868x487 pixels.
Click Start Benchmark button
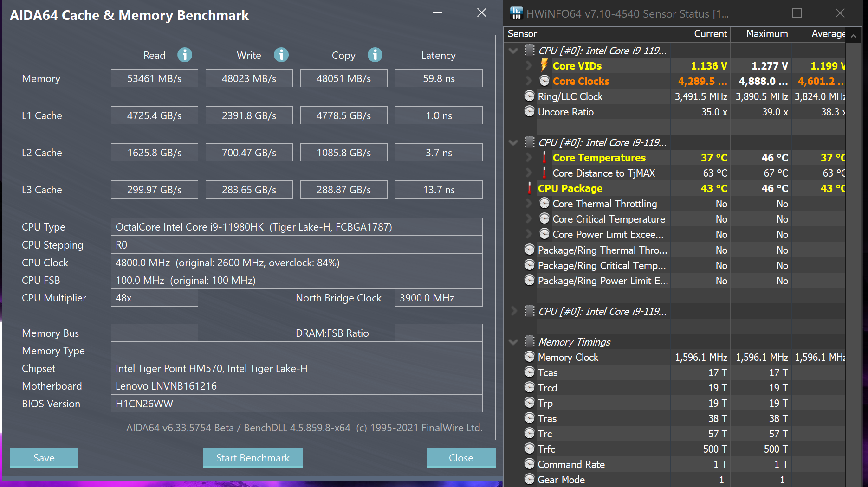coord(253,458)
